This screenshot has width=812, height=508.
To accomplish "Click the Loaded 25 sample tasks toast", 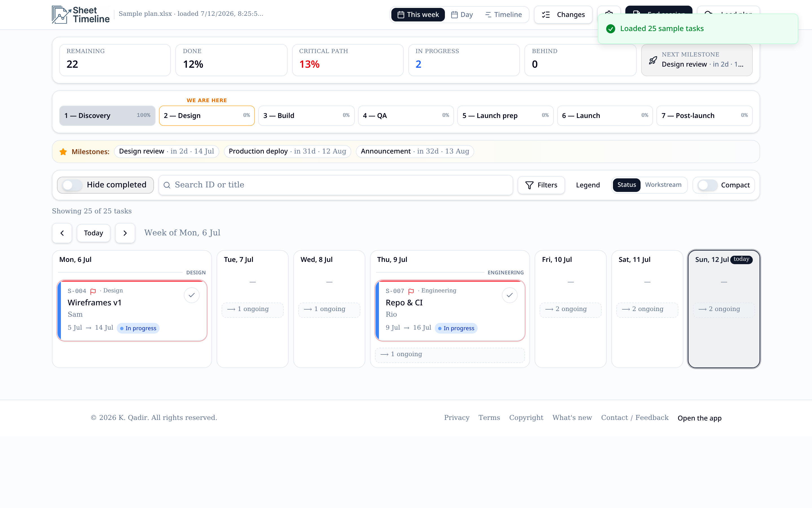I will coord(698,29).
